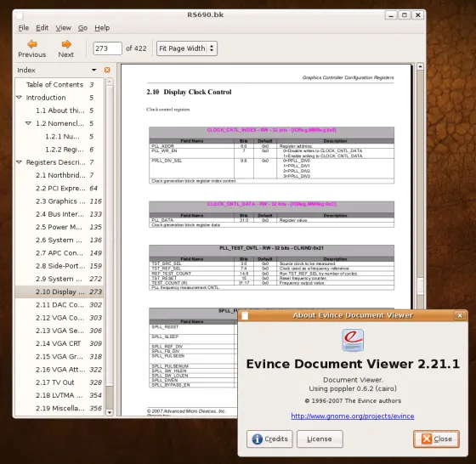Click the 2.10 Display Clock Control heading

(189, 92)
